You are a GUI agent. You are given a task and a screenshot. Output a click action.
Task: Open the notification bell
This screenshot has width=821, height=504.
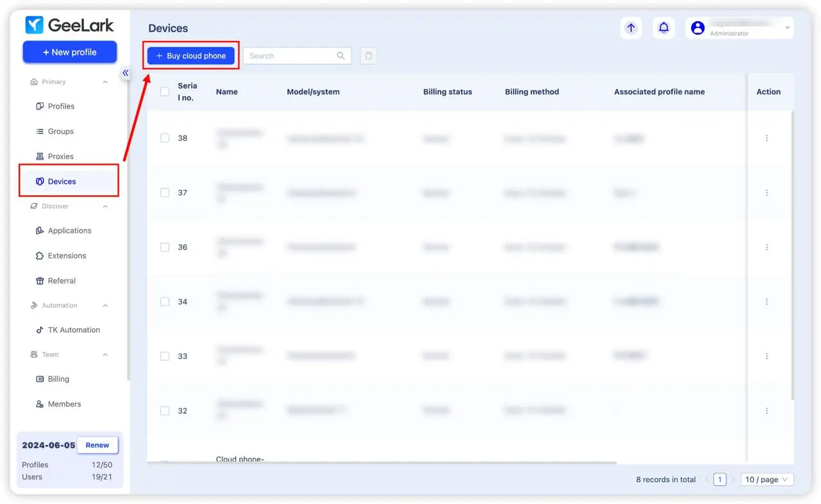(664, 28)
